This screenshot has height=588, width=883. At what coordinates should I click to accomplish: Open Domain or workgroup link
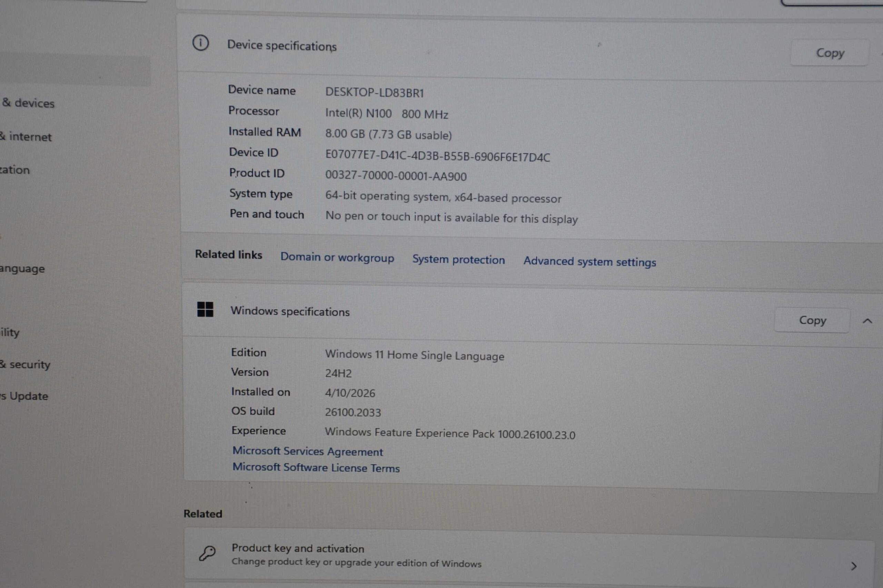click(x=337, y=257)
